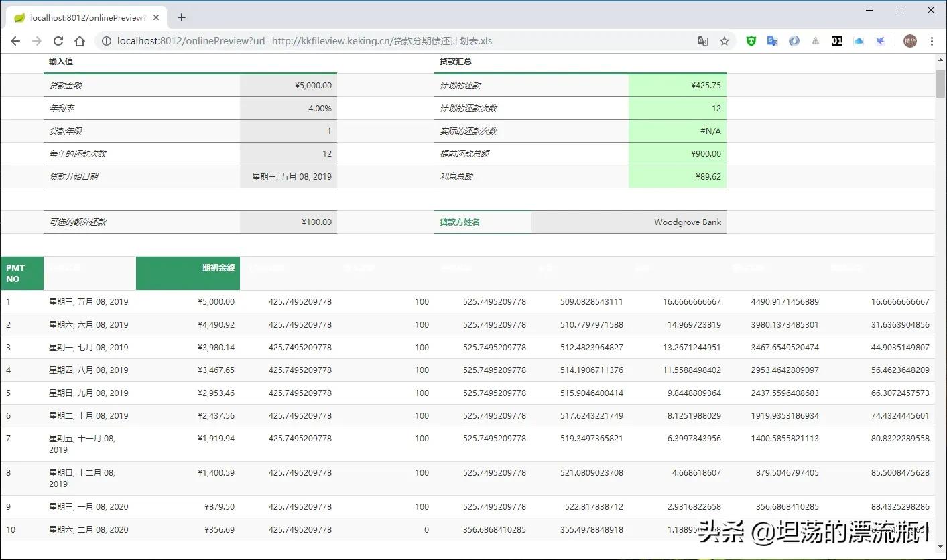Click the gray sitemap proxy extension icon

coord(815,41)
